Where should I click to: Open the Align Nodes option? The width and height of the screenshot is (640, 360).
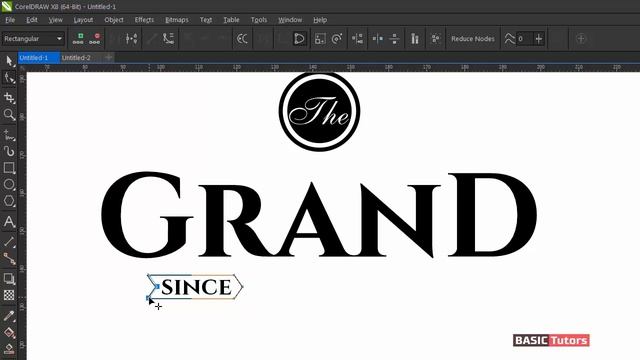(x=358, y=39)
